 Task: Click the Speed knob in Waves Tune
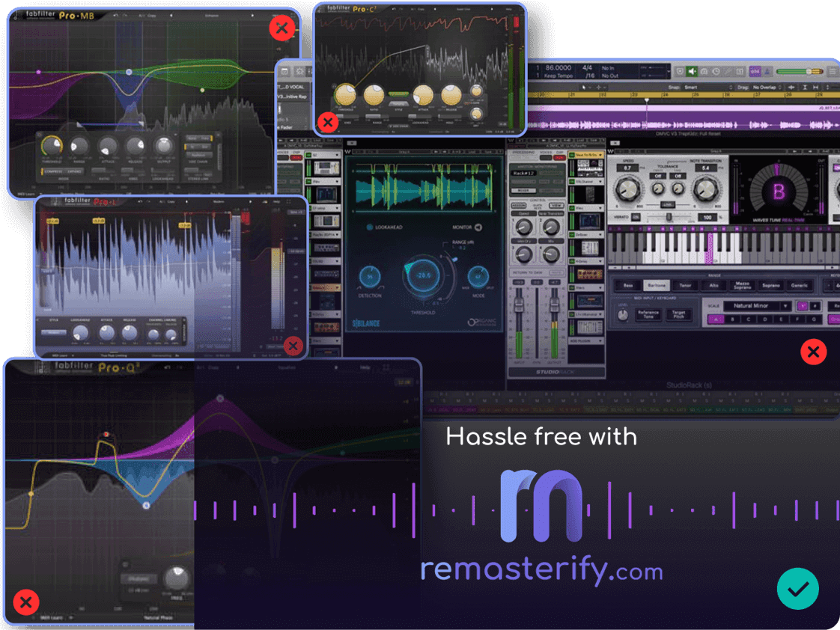pyautogui.click(x=627, y=189)
